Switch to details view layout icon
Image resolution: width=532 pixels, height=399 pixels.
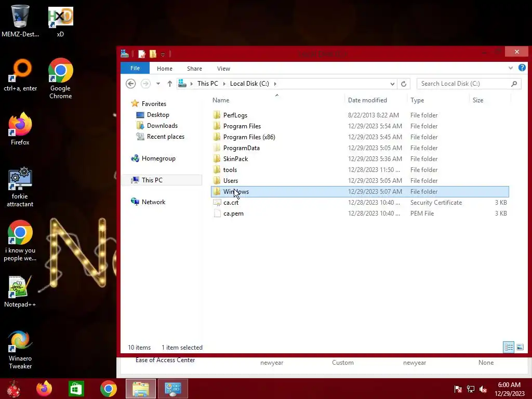click(x=508, y=347)
